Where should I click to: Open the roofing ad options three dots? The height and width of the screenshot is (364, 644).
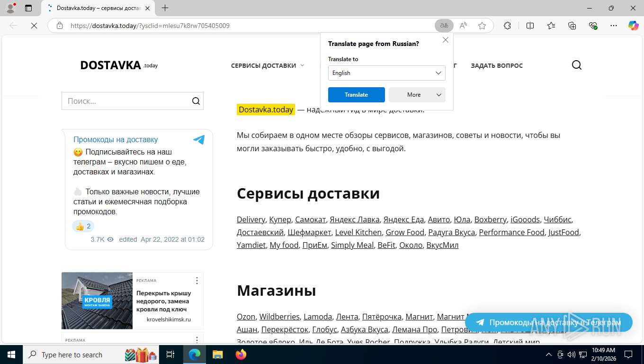click(197, 281)
